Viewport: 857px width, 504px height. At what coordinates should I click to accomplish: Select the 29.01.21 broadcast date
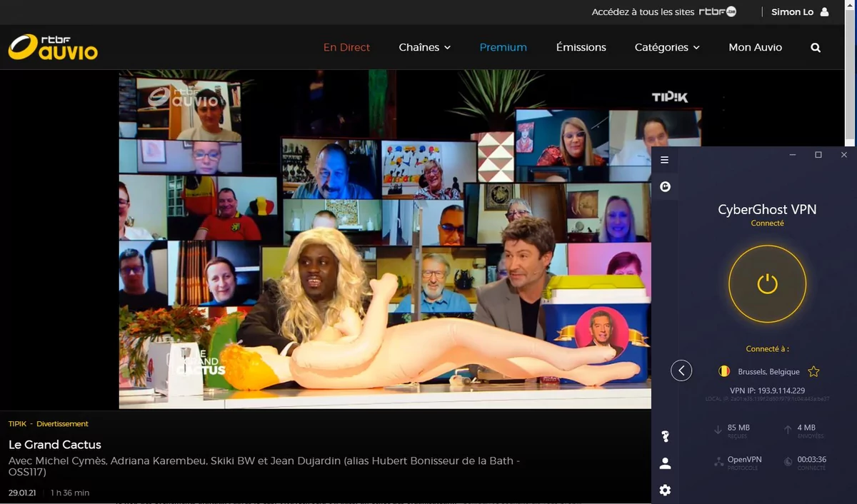click(24, 493)
